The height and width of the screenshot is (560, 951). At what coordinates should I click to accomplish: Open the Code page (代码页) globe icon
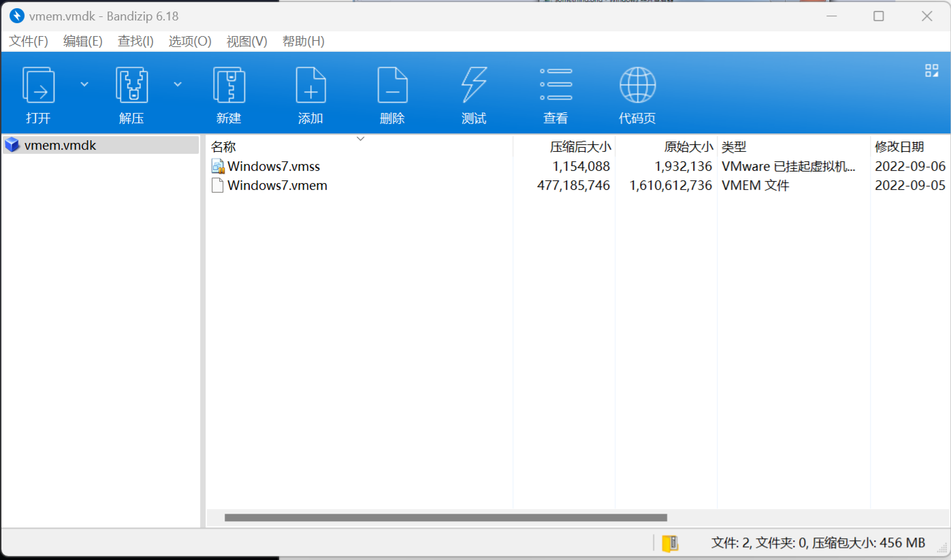[x=637, y=85]
